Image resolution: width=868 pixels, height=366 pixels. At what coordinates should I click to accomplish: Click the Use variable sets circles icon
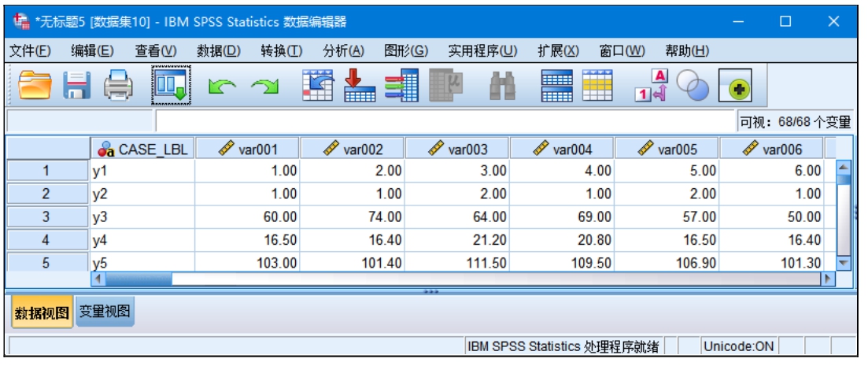693,87
